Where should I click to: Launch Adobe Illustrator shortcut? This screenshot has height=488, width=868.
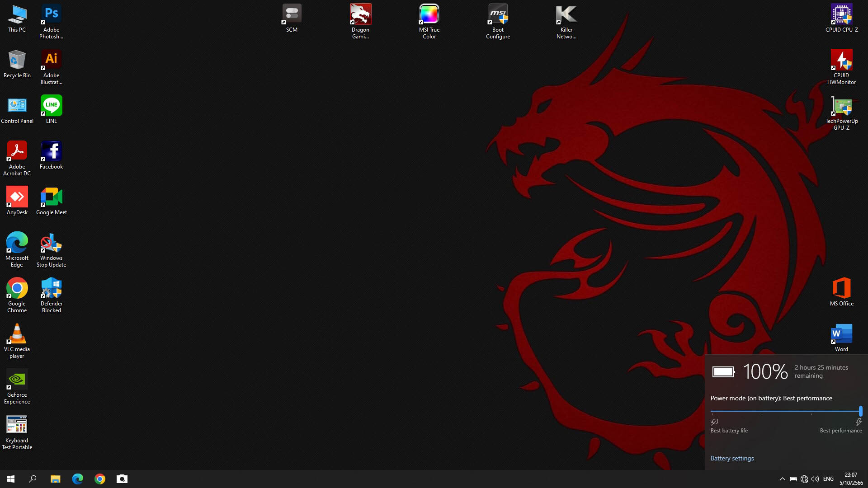tap(51, 67)
